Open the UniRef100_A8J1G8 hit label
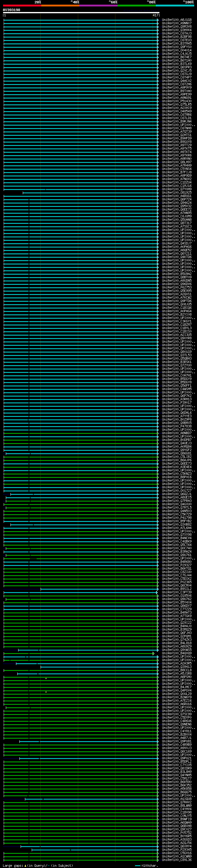 (176, 20)
